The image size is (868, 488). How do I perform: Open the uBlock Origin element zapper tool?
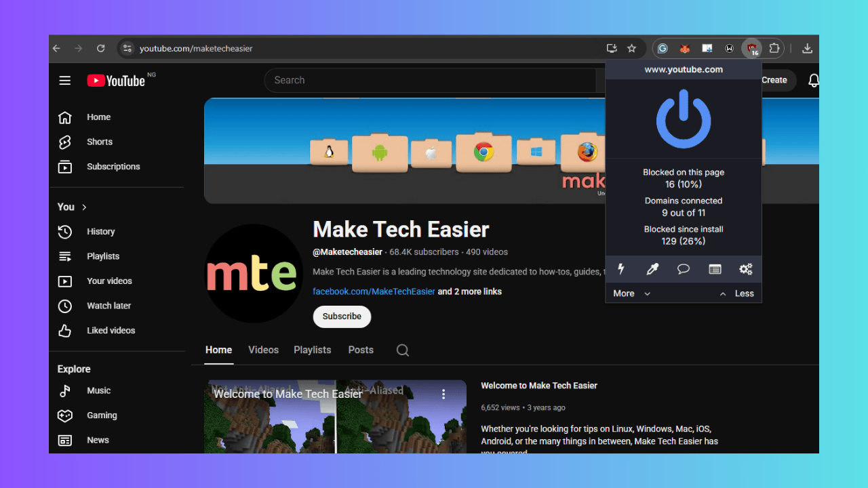(621, 269)
